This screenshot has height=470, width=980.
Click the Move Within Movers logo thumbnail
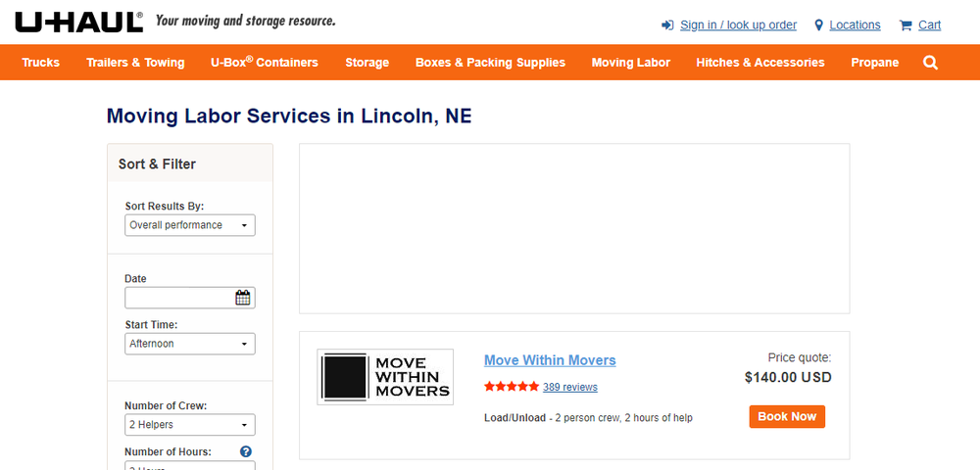click(x=385, y=377)
